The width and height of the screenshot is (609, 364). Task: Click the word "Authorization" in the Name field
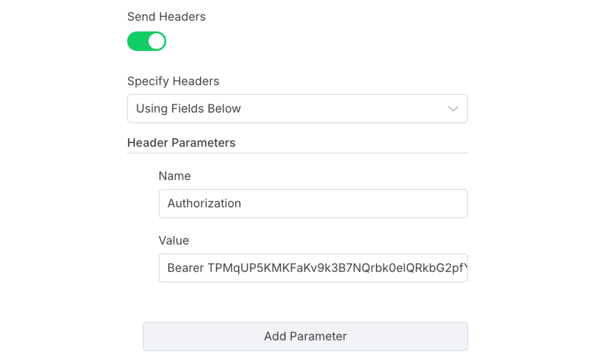[204, 204]
